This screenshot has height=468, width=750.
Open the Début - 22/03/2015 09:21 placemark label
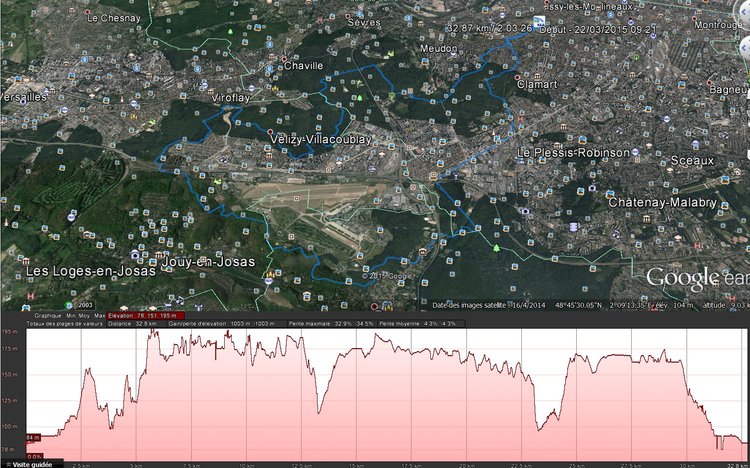[x=597, y=30]
